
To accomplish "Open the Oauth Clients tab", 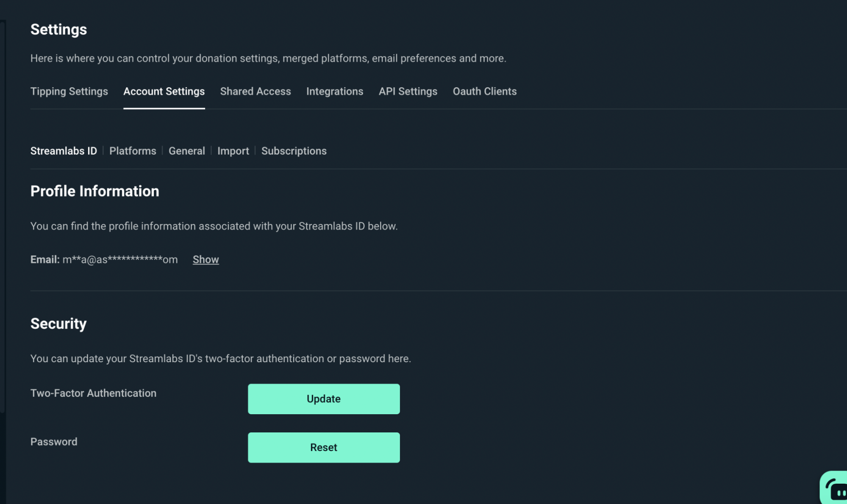I will 484,91.
